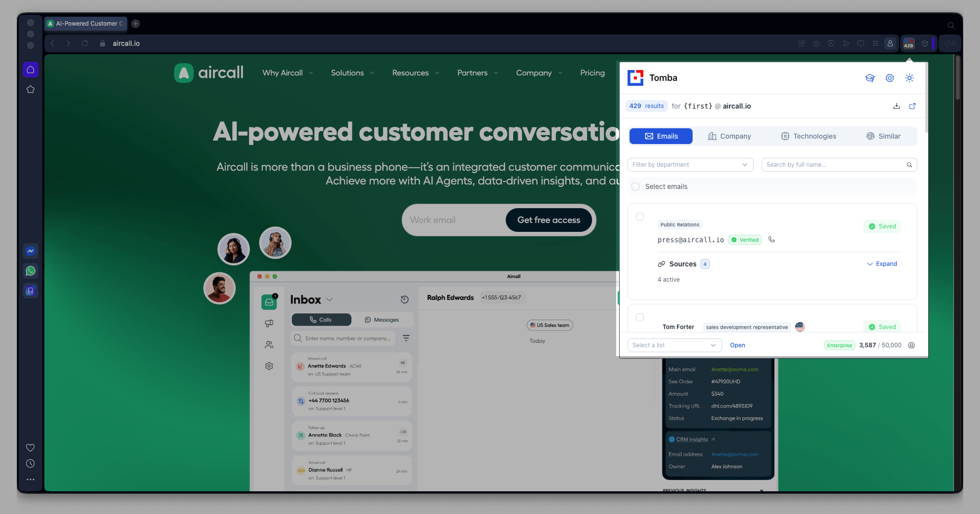The height and width of the screenshot is (514, 980).
Task: Switch to the Company tab
Action: coord(729,136)
